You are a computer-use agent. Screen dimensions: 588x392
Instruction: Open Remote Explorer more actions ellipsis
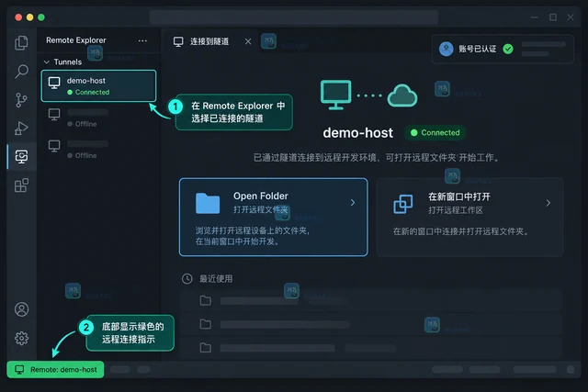click(142, 40)
